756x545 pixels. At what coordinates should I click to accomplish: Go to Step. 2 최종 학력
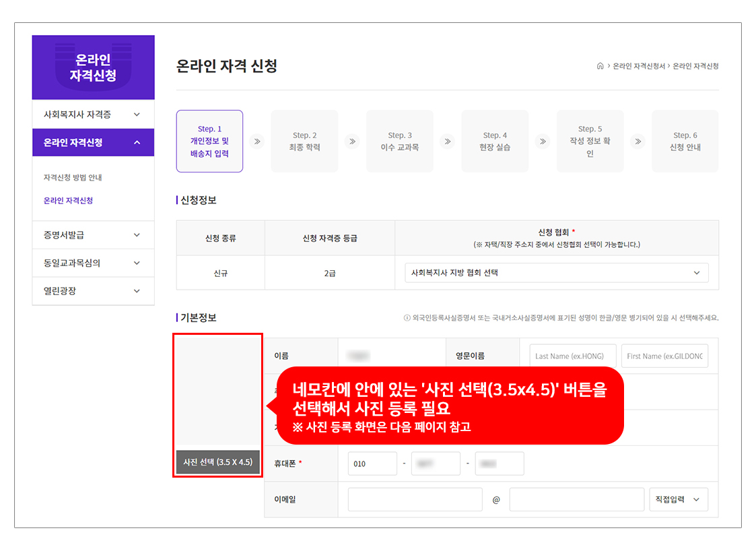click(x=304, y=141)
